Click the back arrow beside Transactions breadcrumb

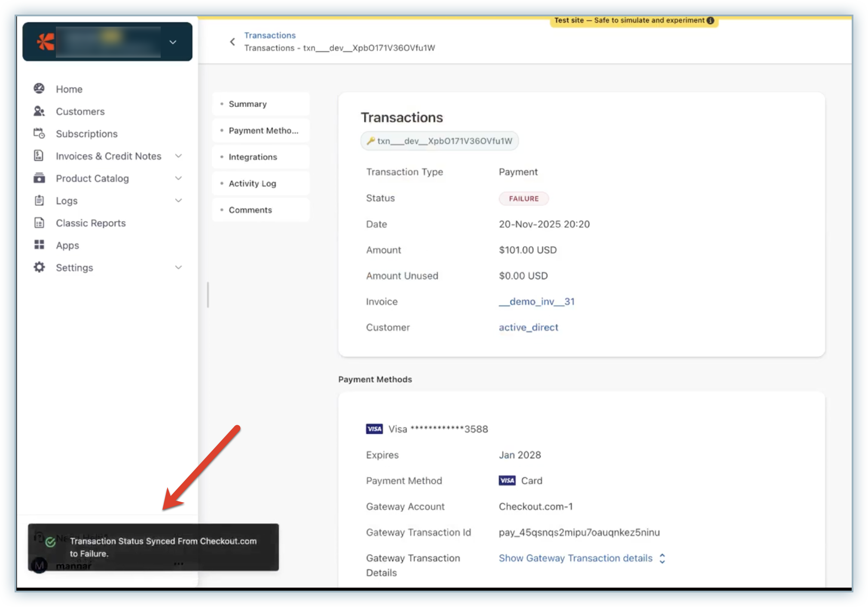[232, 42]
